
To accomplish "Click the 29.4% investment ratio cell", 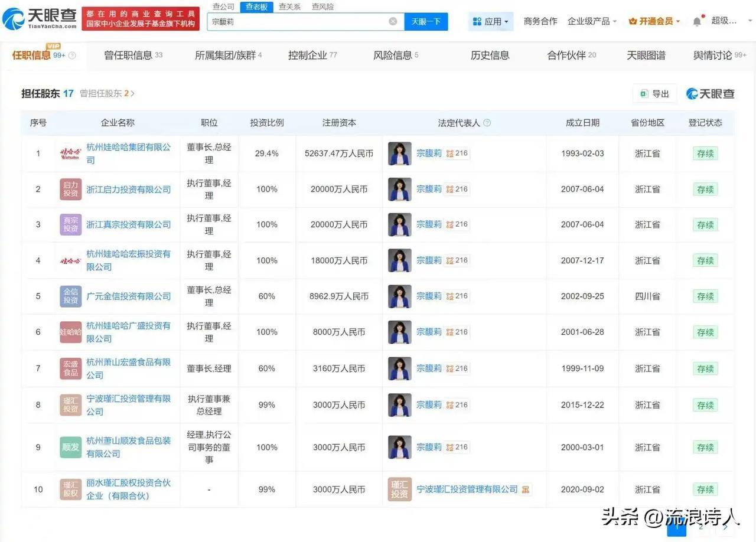I will 266,154.
